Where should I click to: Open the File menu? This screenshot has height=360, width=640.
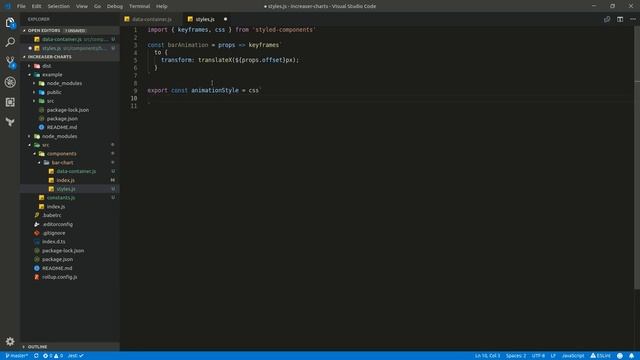pos(21,6)
